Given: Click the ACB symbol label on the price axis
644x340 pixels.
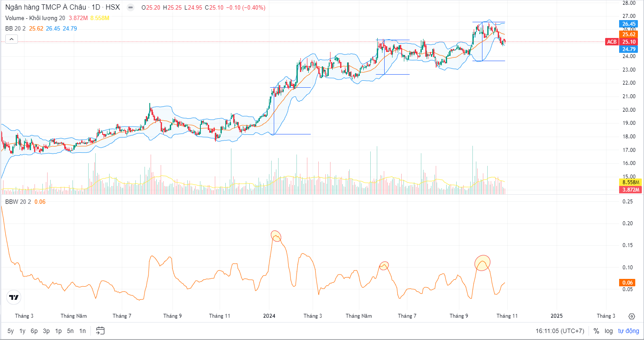Looking at the screenshot, I should (x=612, y=42).
